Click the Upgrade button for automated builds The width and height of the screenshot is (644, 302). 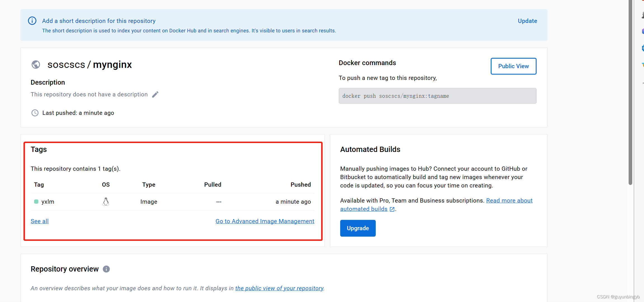click(x=358, y=228)
